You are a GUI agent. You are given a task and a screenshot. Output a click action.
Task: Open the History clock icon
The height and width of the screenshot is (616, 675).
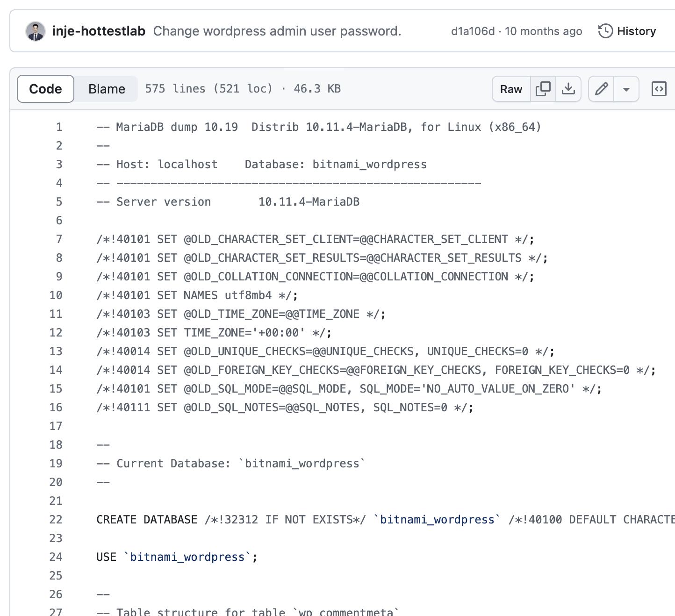point(605,31)
